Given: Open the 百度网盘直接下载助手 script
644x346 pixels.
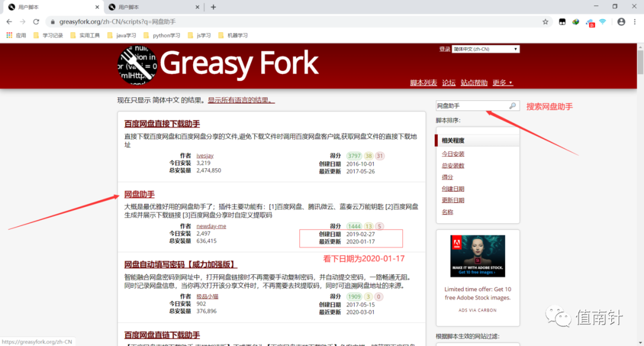Looking at the screenshot, I should [x=162, y=123].
